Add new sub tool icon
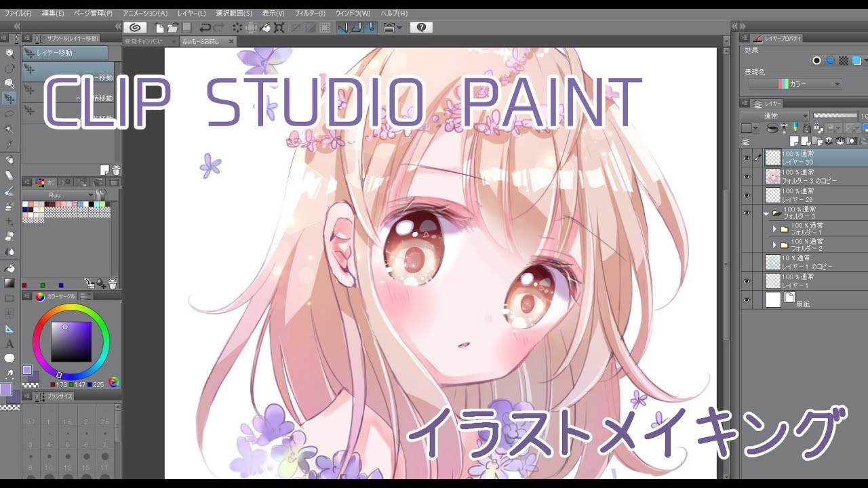 (x=104, y=169)
